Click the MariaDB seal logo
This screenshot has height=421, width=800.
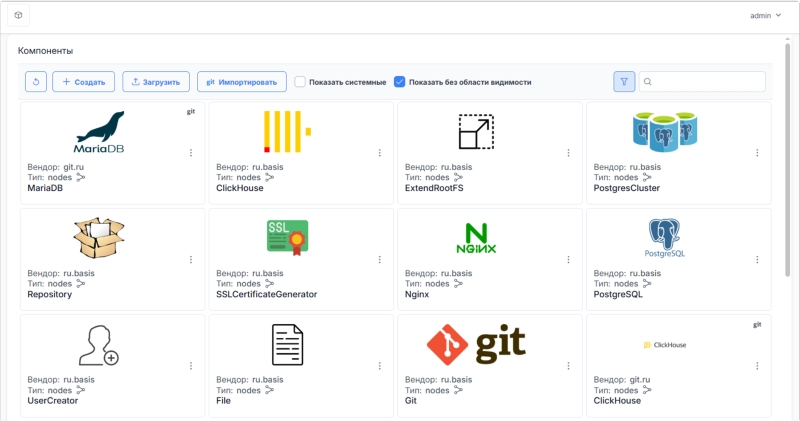tap(99, 132)
